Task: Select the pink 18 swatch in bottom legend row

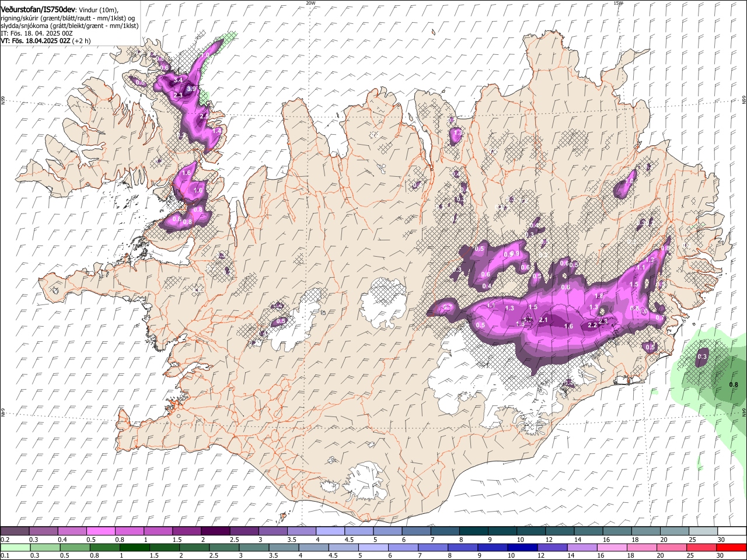Action: 641,547
